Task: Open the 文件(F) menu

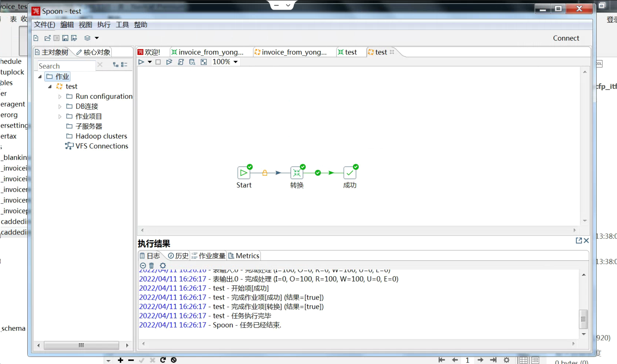Action: (x=44, y=25)
